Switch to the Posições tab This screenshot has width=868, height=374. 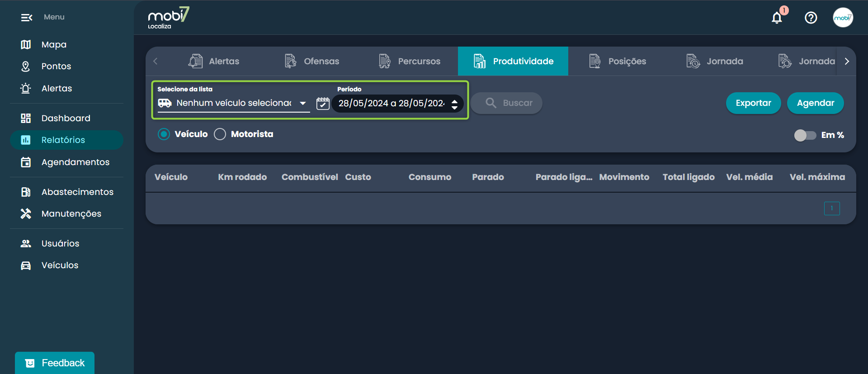[x=618, y=61]
